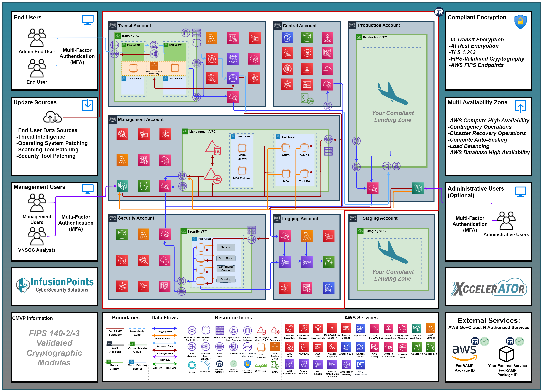Select the AWS CodeCommit legend icon

(x=360, y=365)
